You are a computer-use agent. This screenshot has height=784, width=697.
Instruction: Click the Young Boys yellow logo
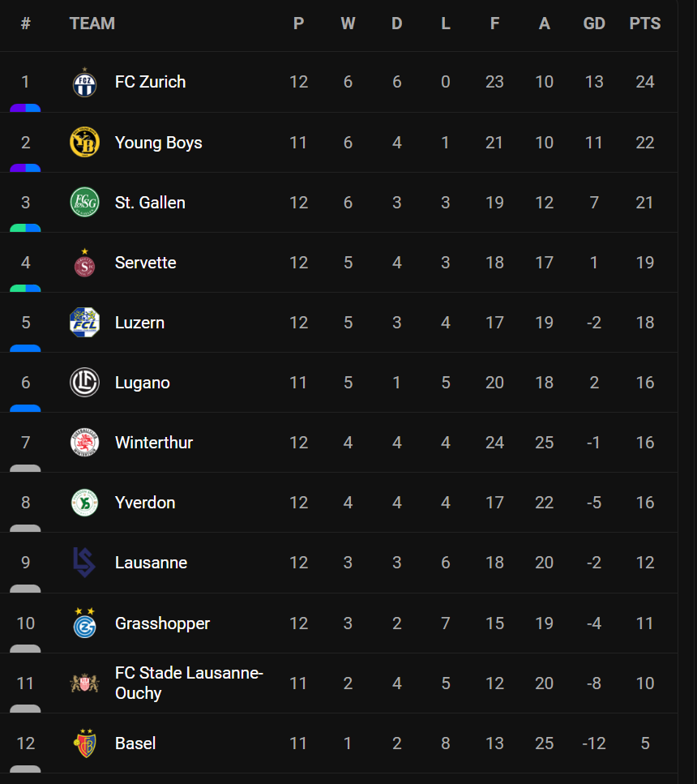(x=84, y=143)
